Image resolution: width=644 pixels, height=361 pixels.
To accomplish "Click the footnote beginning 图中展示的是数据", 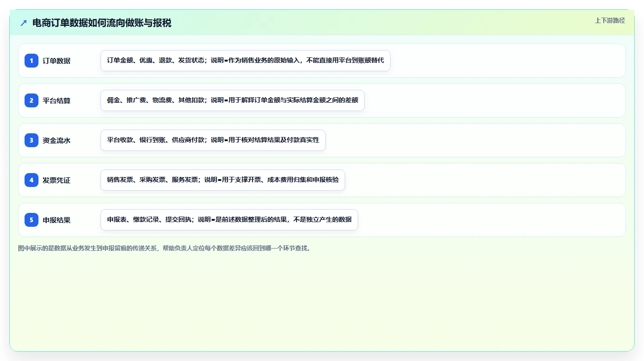I will tap(165, 248).
